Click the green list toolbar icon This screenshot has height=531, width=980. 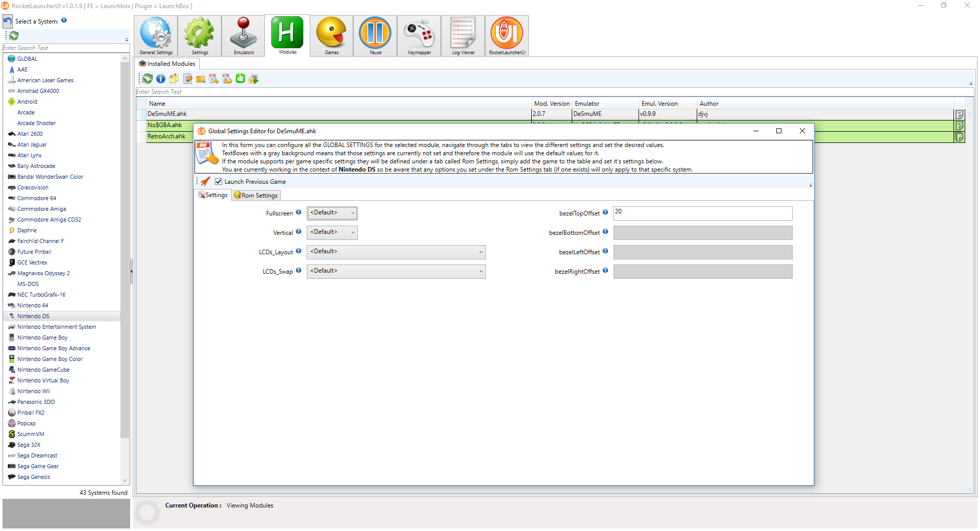[240, 79]
